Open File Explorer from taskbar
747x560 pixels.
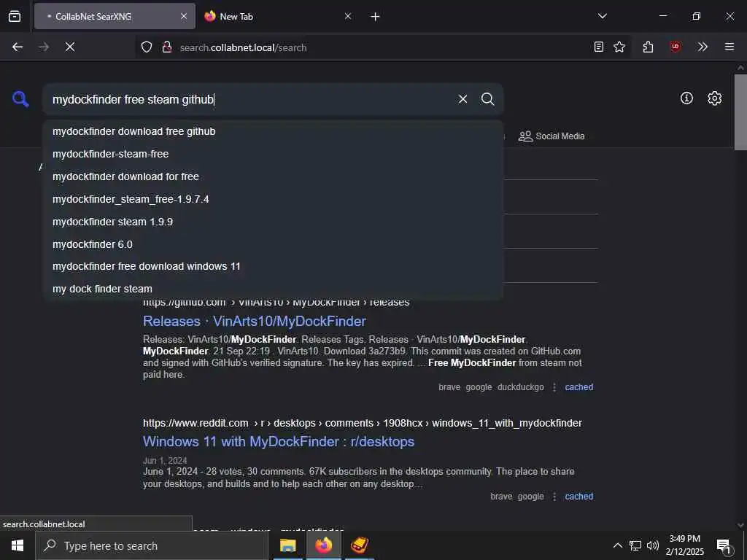pos(287,545)
